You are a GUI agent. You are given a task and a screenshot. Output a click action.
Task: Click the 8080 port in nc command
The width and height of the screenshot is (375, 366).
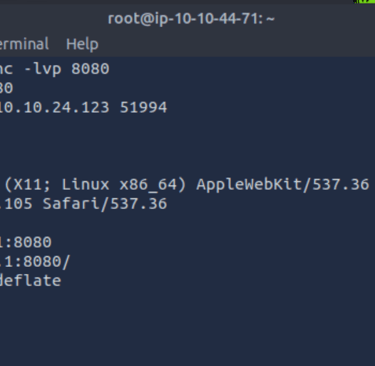pos(90,69)
